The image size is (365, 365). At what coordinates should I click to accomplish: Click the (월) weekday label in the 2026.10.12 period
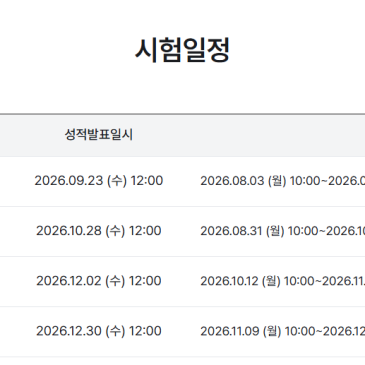pos(271,281)
